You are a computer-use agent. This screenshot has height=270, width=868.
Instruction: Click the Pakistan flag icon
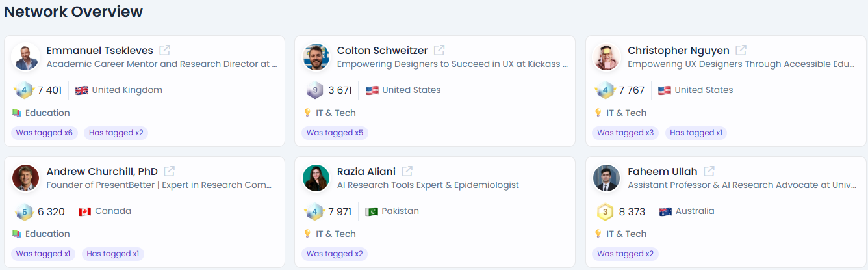click(372, 211)
